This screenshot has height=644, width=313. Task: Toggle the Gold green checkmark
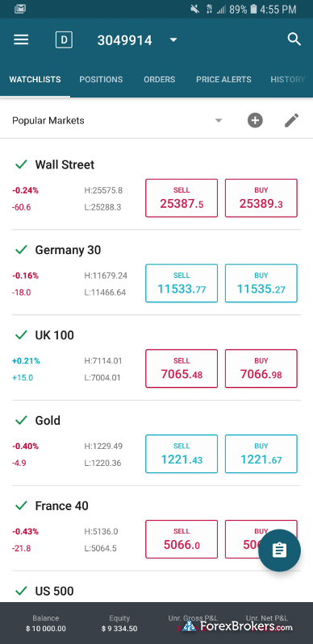pos(21,420)
